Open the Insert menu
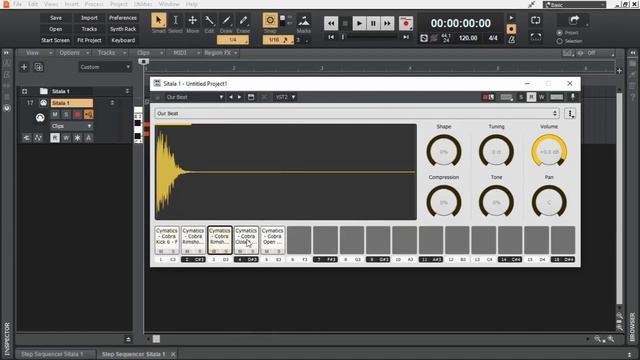Screen dimensions: 640x360 pyautogui.click(x=71, y=4)
